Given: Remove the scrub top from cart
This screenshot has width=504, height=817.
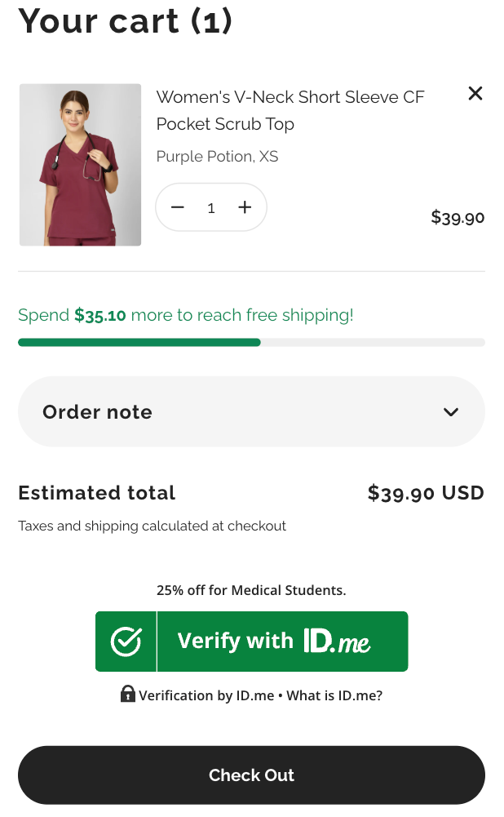Looking at the screenshot, I should [475, 94].
